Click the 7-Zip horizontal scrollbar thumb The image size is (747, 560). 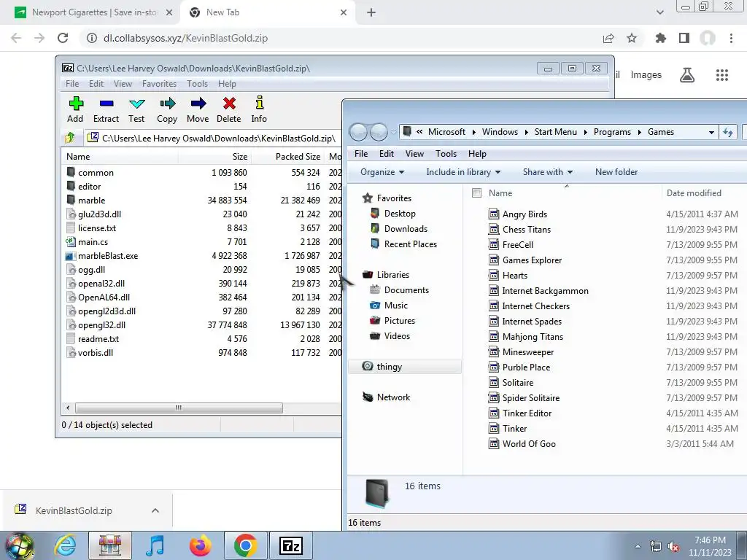point(179,408)
